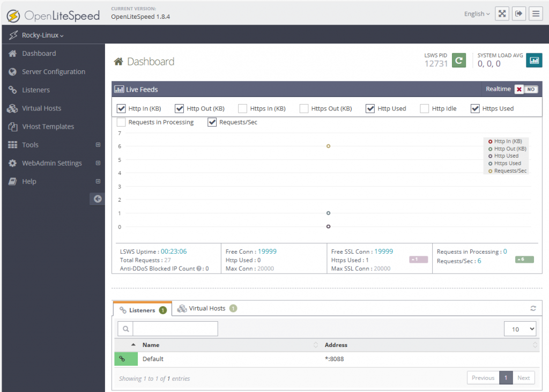Click the green link icon for Default listener
The height and width of the screenshot is (392, 549).
tap(122, 359)
